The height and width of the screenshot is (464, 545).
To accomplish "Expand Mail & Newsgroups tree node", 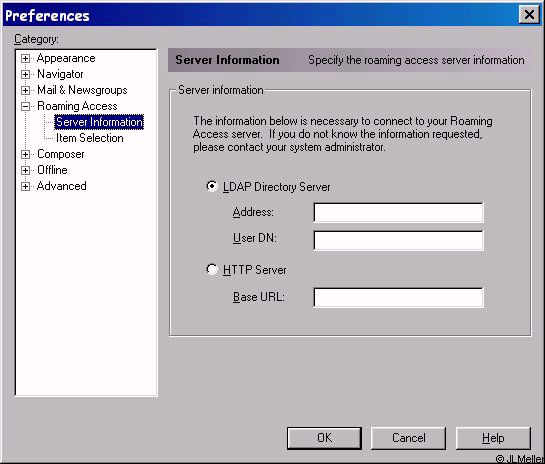I will pyautogui.click(x=25, y=90).
